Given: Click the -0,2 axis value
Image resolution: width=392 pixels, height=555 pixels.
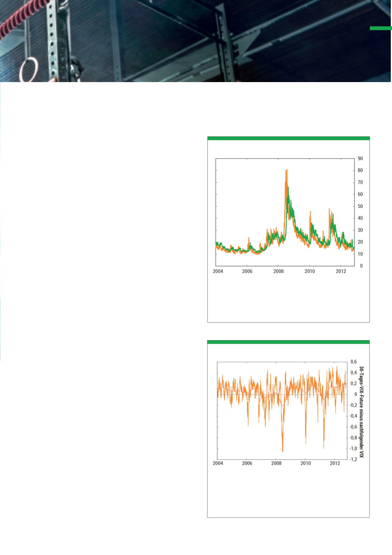Looking at the screenshot, I should [353, 405].
